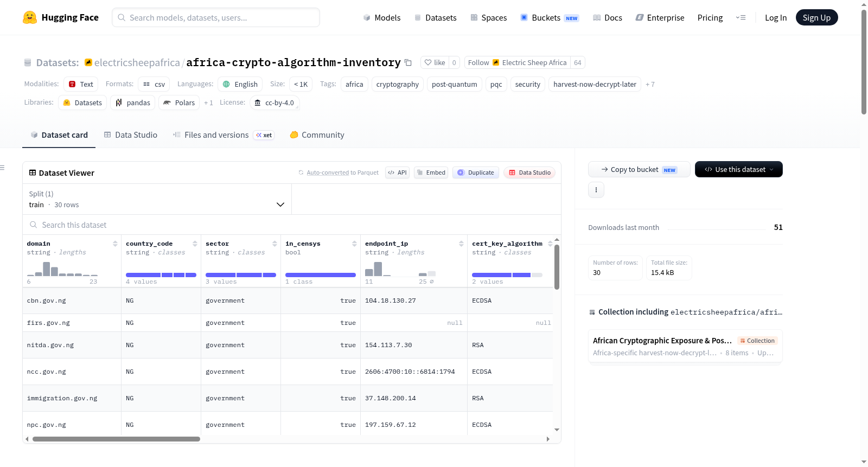
Task: Click Log In
Action: tap(776, 17)
